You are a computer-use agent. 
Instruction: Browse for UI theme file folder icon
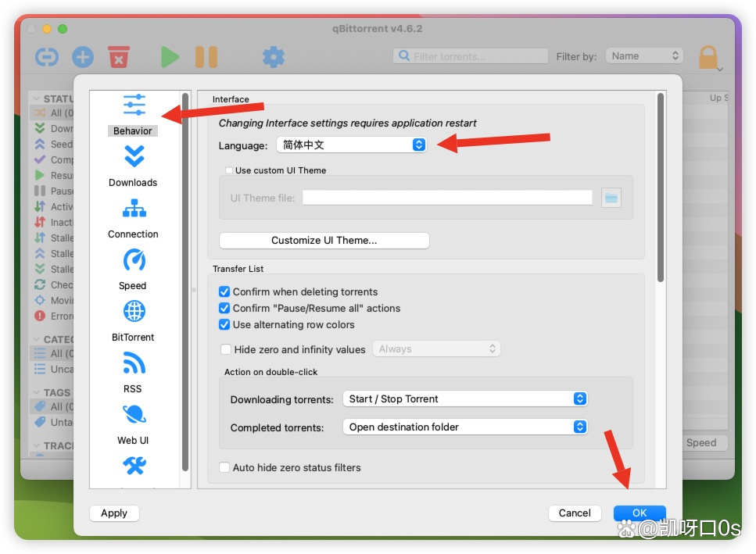pyautogui.click(x=611, y=198)
